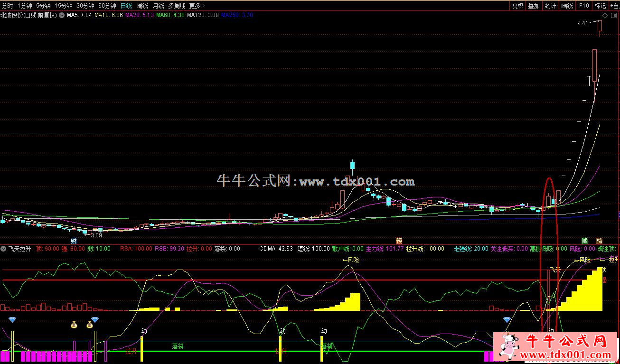Select the 月线 monthly tab
This screenshot has height=364, width=620.
[x=158, y=6]
